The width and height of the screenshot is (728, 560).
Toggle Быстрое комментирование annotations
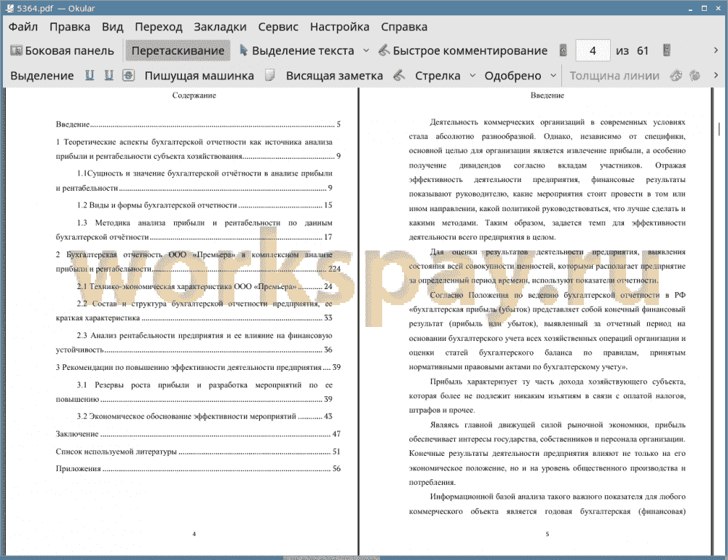pos(463,51)
